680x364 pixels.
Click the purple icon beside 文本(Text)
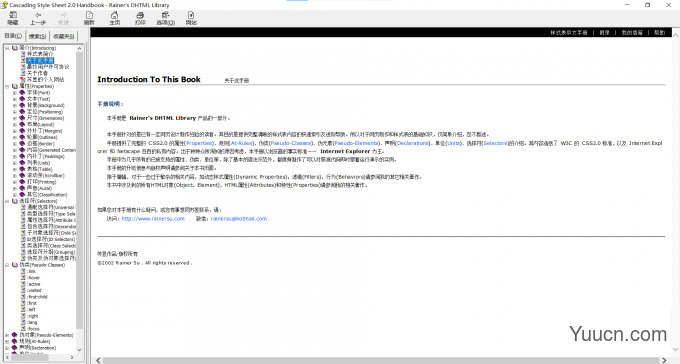click(22, 99)
